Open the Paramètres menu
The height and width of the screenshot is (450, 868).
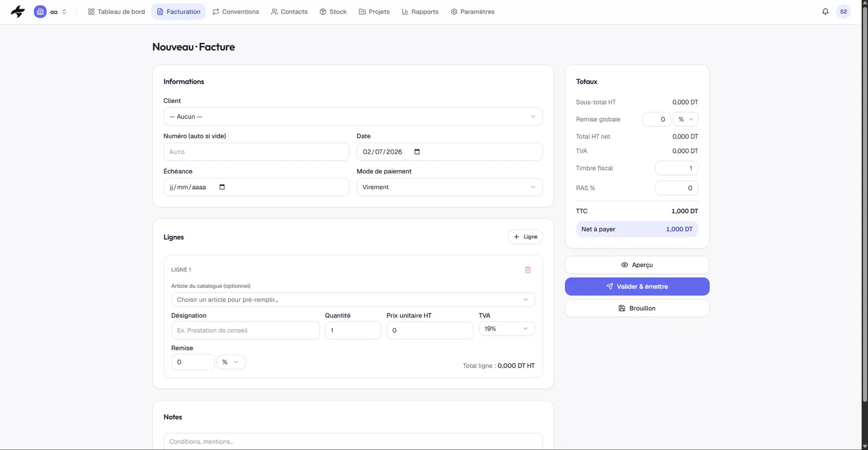(472, 11)
